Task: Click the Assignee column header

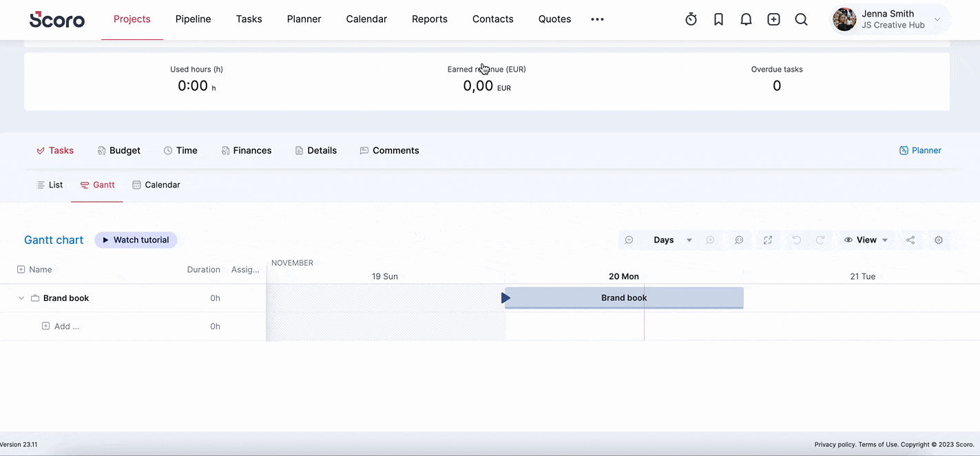Action: [245, 269]
